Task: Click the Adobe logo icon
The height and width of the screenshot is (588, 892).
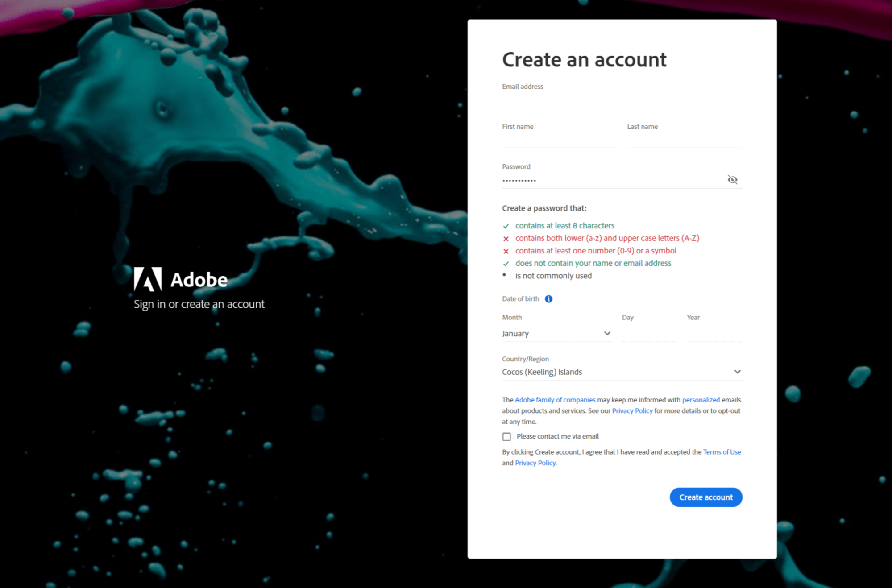Action: [x=148, y=279]
